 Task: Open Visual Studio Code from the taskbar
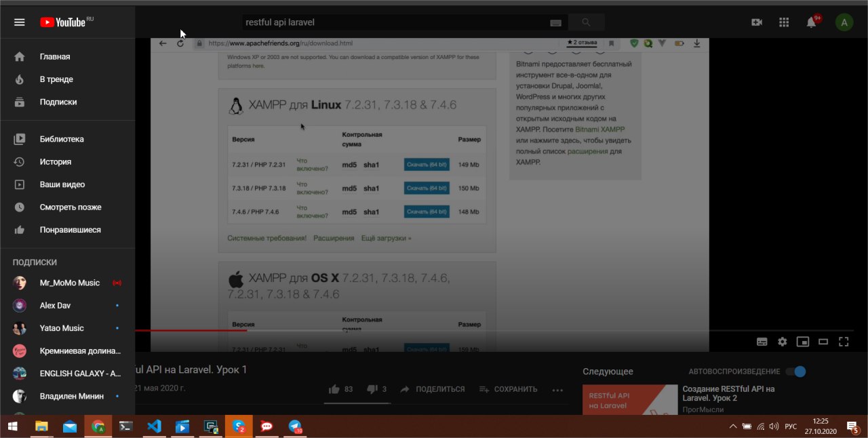click(154, 426)
